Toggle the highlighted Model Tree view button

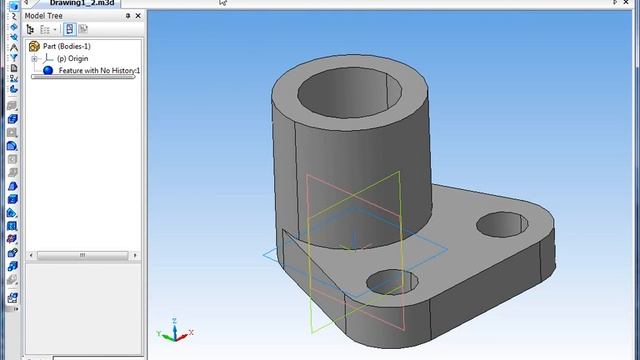coord(69,29)
